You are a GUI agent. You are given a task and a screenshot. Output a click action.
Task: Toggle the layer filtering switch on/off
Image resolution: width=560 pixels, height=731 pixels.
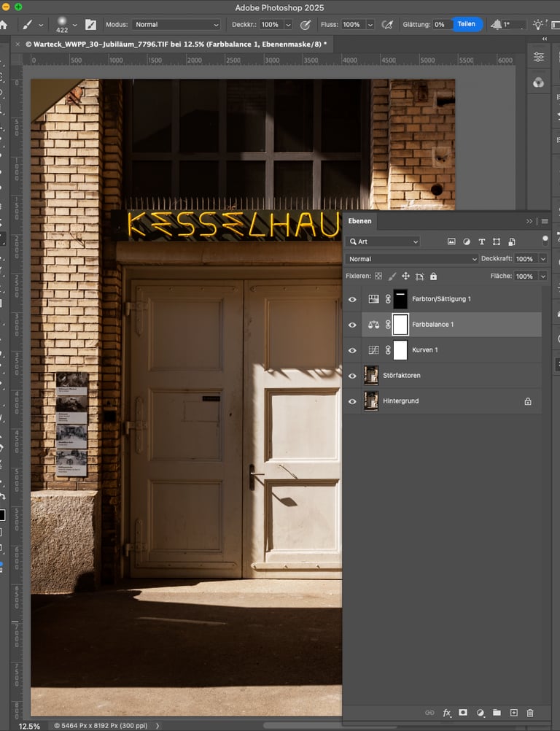pyautogui.click(x=545, y=241)
